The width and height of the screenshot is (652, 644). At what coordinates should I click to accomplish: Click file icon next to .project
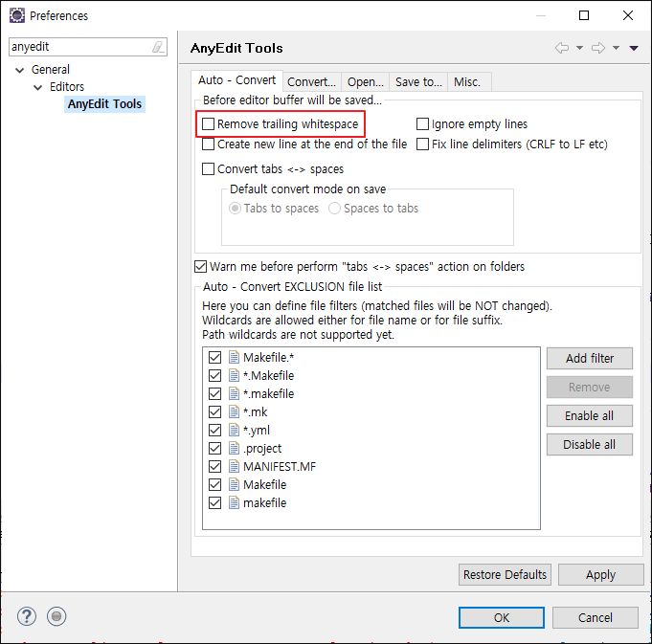click(x=235, y=448)
